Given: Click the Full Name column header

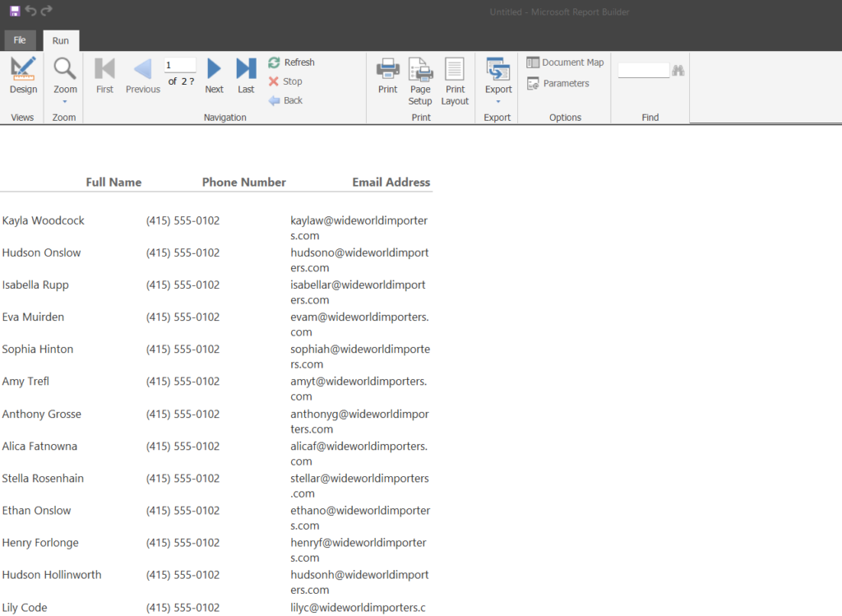Looking at the screenshot, I should [x=113, y=182].
